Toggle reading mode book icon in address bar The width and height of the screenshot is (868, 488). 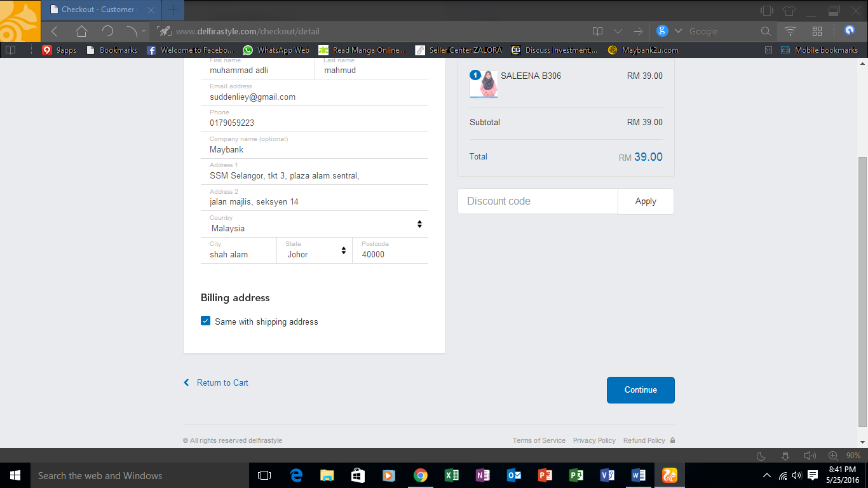point(597,31)
